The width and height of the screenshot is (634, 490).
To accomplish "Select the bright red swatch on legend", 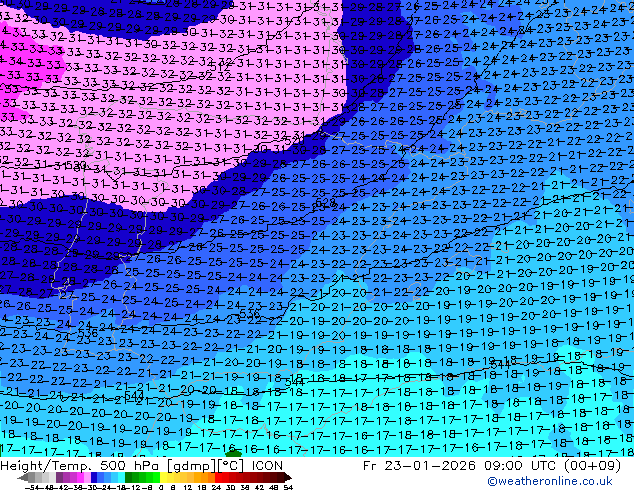I will 218,477.
